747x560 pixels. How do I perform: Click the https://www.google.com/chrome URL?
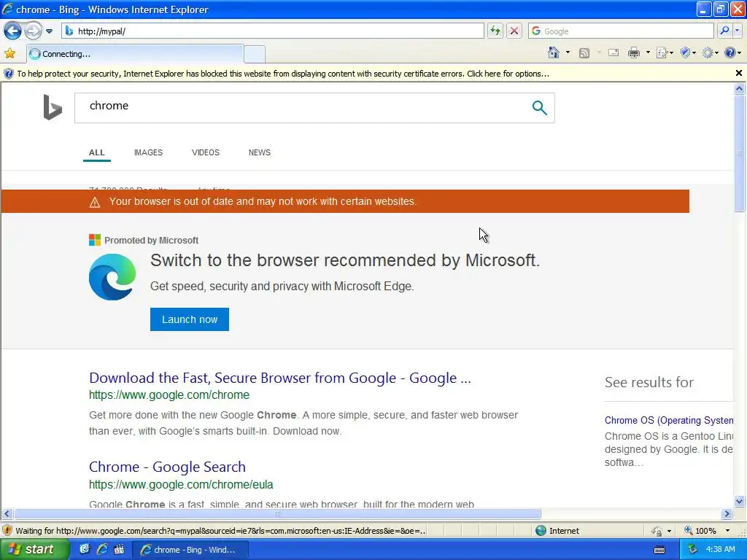tap(169, 394)
